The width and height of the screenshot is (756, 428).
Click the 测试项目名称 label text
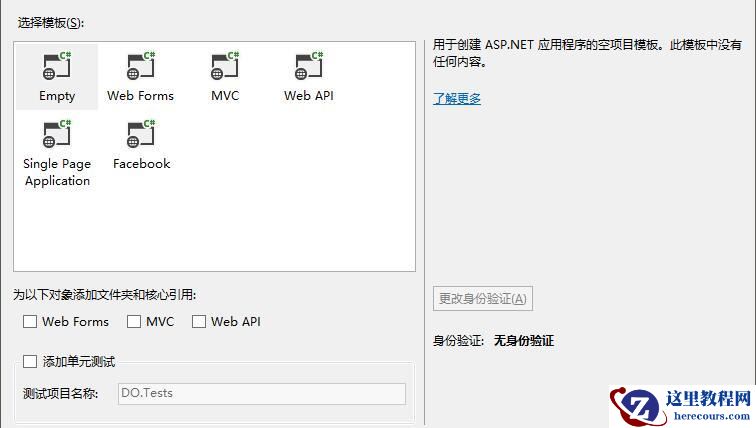tap(60, 394)
